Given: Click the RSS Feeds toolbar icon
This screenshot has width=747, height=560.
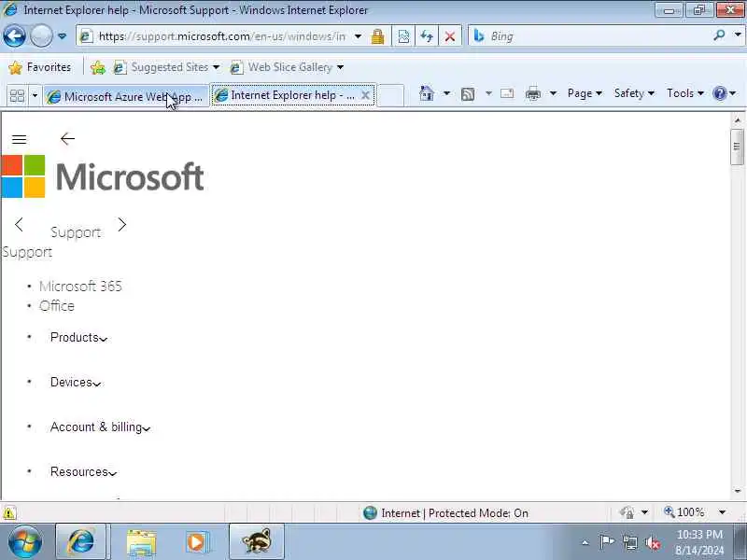Looking at the screenshot, I should tap(468, 94).
